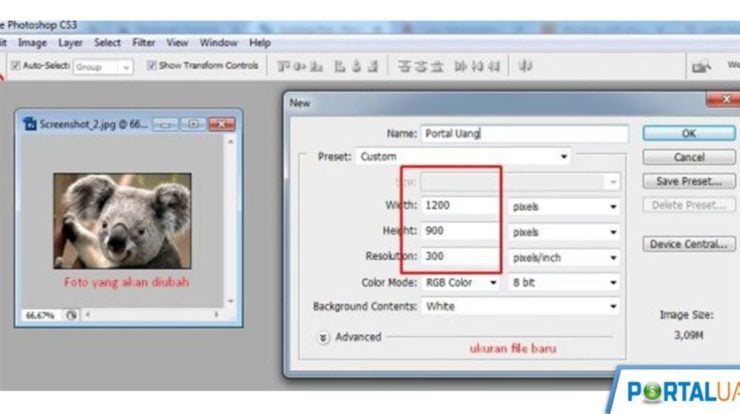Click the Distribute Top Edges icon
740x414 pixels.
pyautogui.click(x=404, y=67)
